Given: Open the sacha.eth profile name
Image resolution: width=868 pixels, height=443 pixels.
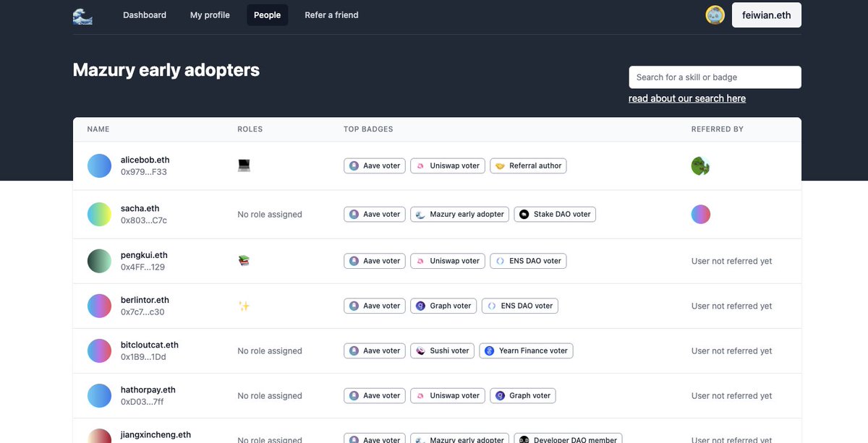Looking at the screenshot, I should [x=140, y=208].
